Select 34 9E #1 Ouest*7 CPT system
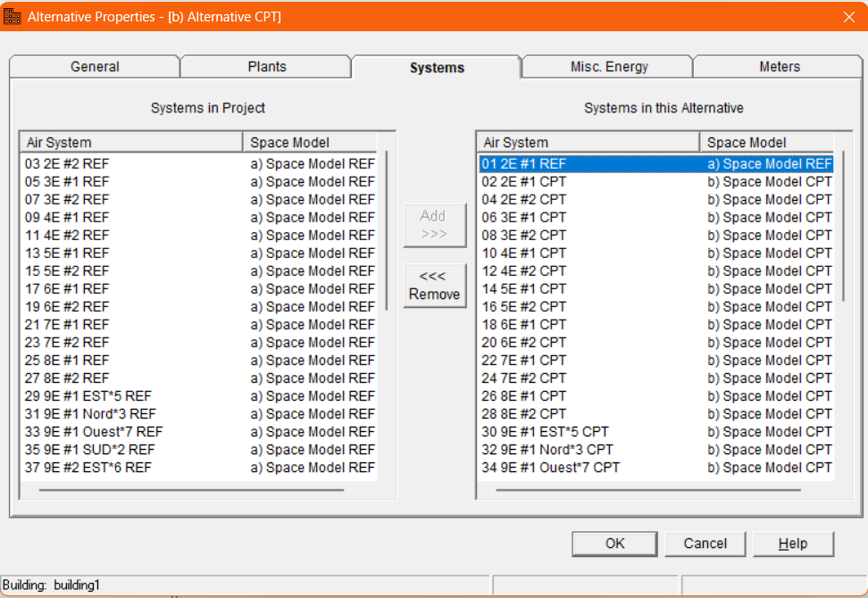Viewport: 868px width, 598px height. (x=550, y=468)
